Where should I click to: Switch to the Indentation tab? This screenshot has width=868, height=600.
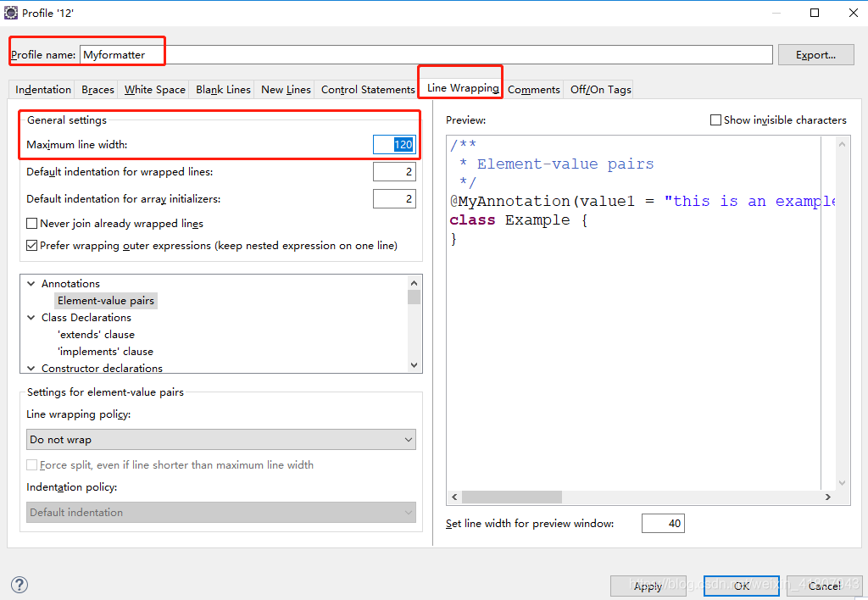coord(41,89)
